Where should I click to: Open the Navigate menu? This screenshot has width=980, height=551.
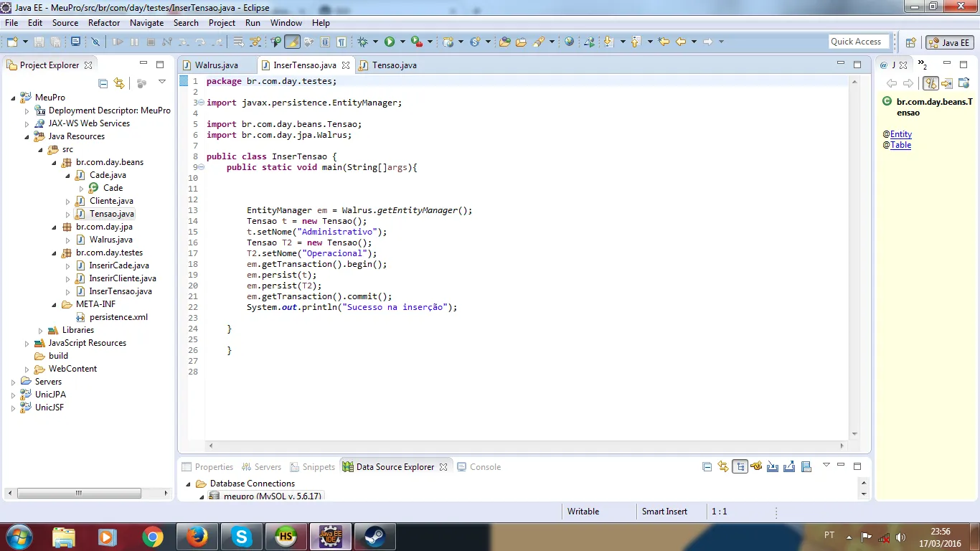pyautogui.click(x=147, y=23)
